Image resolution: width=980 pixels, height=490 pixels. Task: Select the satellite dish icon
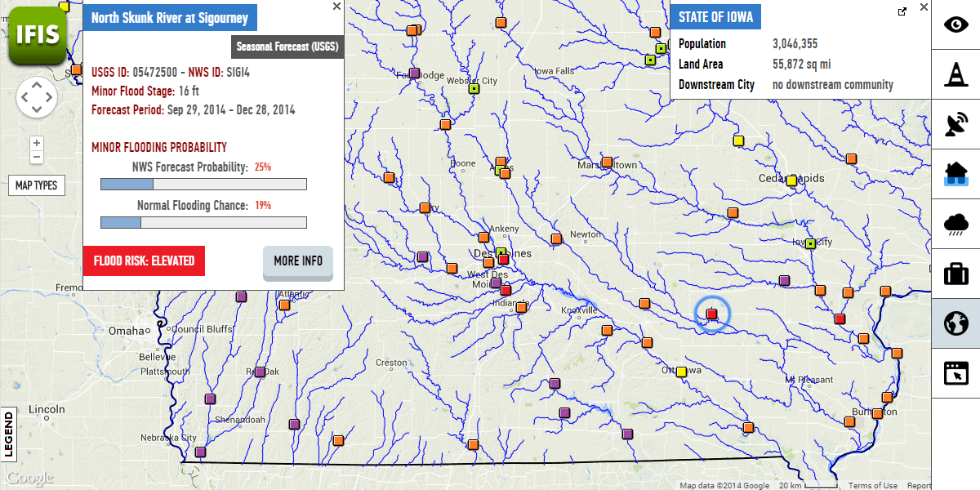point(955,124)
